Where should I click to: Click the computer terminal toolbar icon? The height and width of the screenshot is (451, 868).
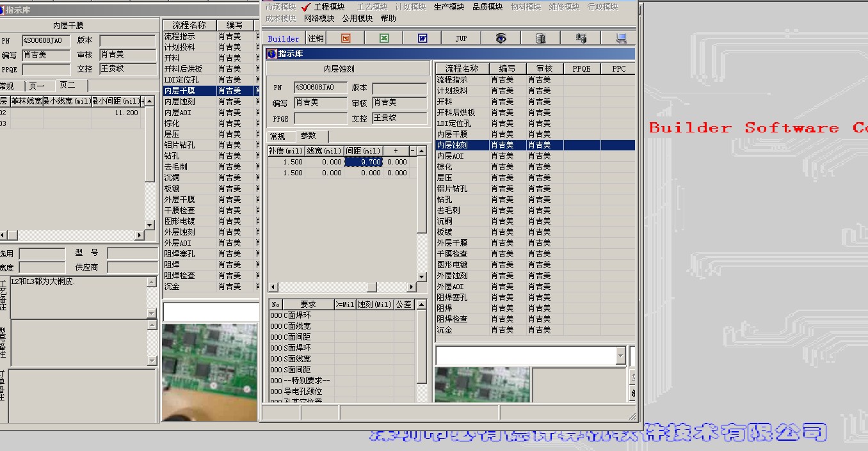tap(621, 38)
